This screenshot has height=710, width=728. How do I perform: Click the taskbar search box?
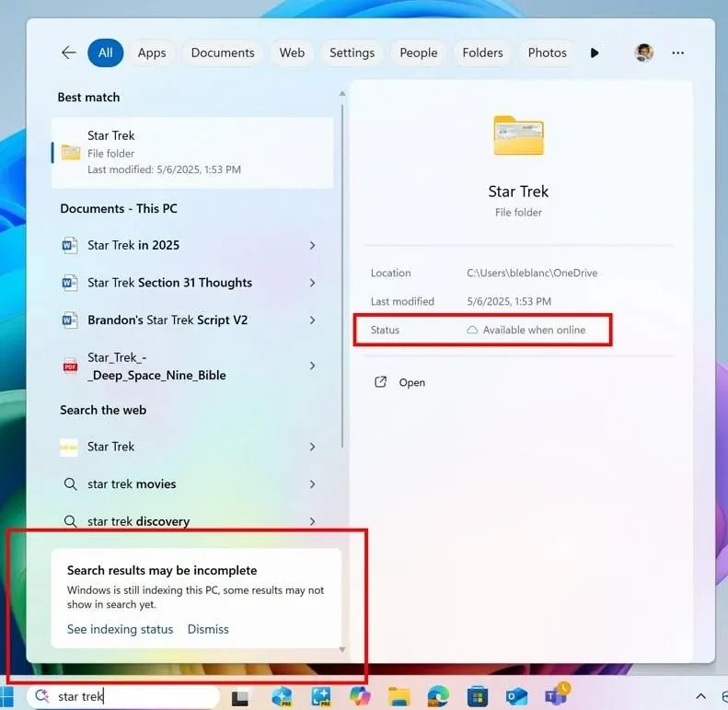123,696
